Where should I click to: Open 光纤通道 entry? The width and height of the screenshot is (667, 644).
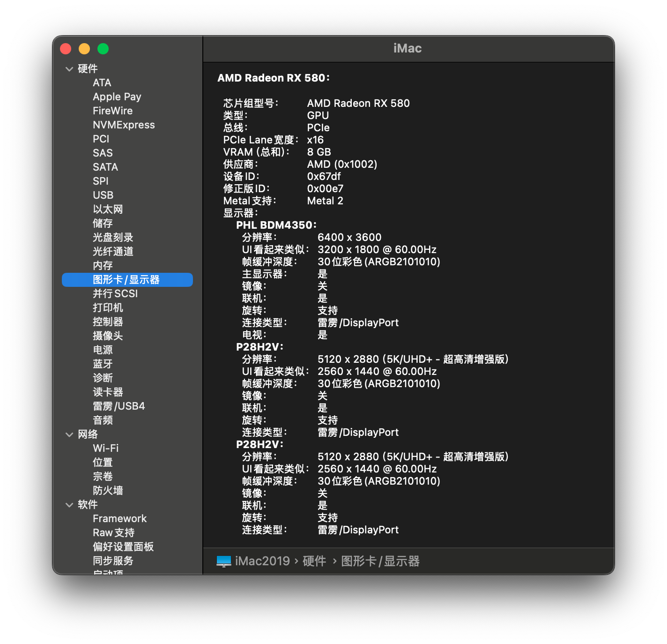113,251
